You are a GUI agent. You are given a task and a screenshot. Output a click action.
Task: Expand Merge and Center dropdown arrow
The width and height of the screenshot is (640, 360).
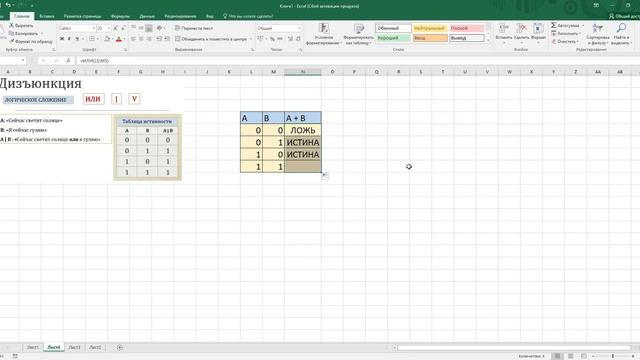click(251, 39)
